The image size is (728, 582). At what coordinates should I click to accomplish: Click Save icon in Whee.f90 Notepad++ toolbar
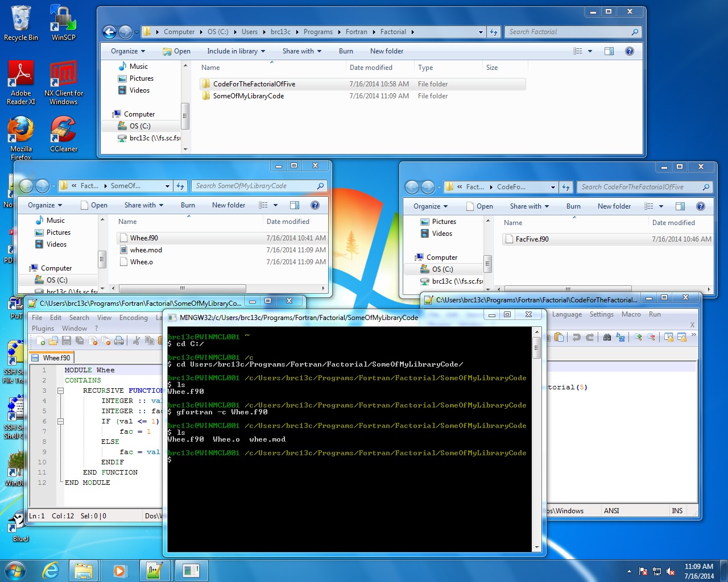67,340
